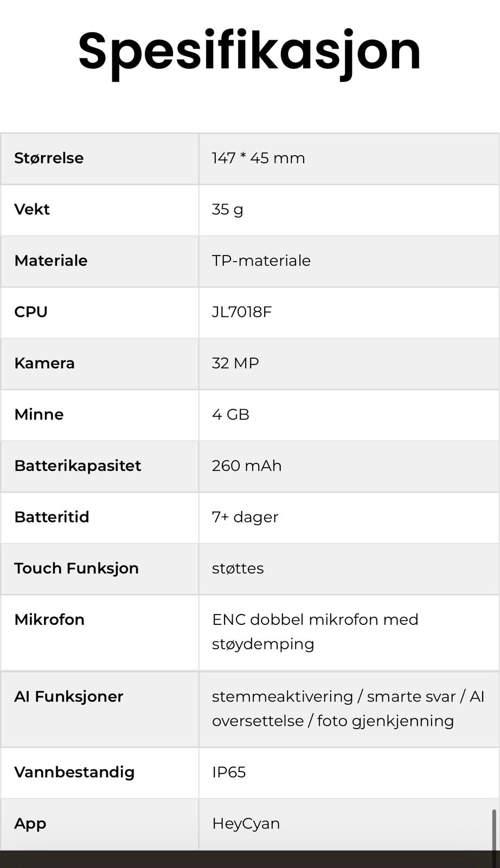This screenshot has height=868, width=500.
Task: Select the AI Funksjoner label
Action: coord(69,697)
